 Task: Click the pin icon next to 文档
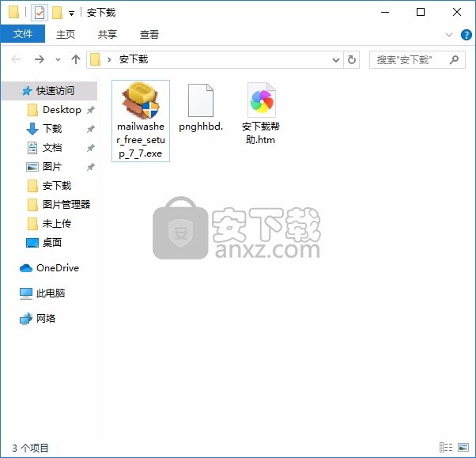91,148
